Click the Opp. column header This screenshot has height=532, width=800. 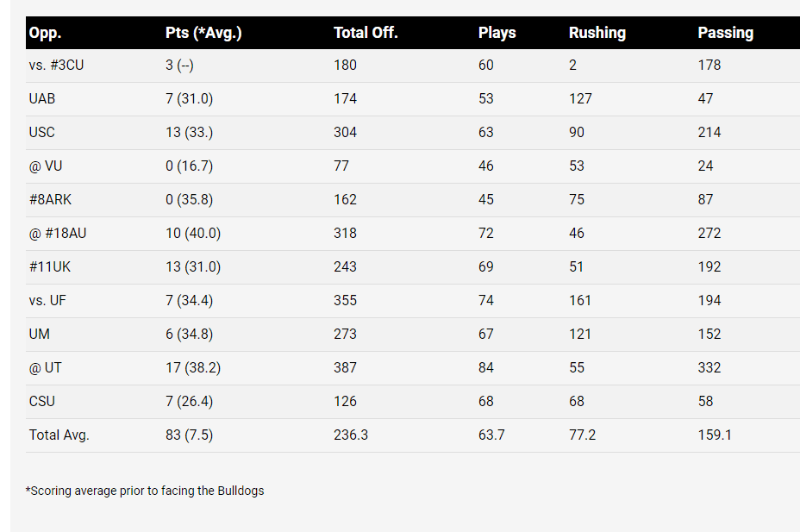[x=46, y=33]
